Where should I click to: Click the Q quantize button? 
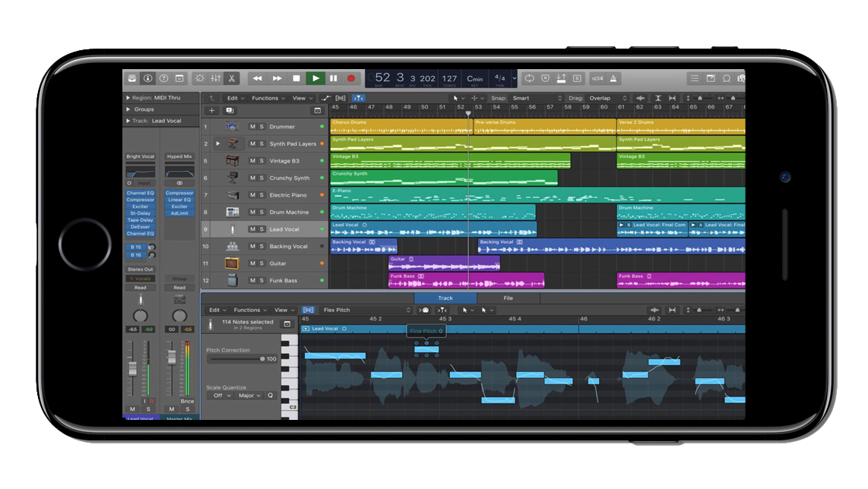click(x=270, y=396)
